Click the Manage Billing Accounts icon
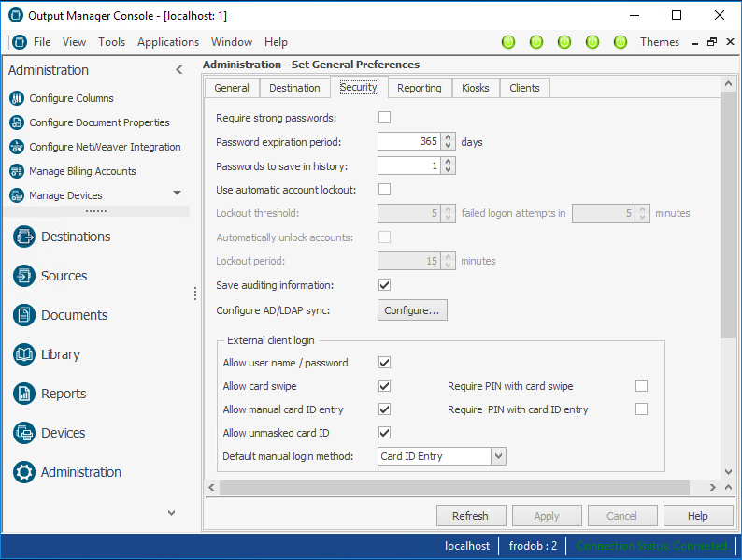 17,171
